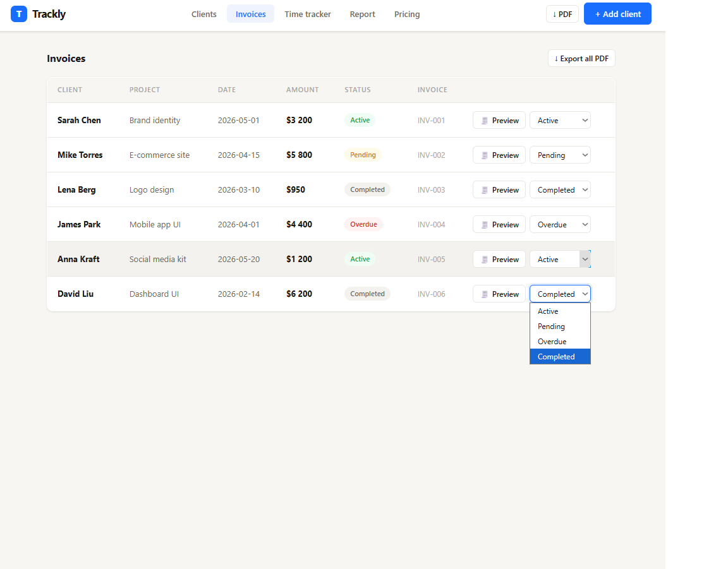Choose Overdue in the open status list
728x569 pixels.
(560, 342)
